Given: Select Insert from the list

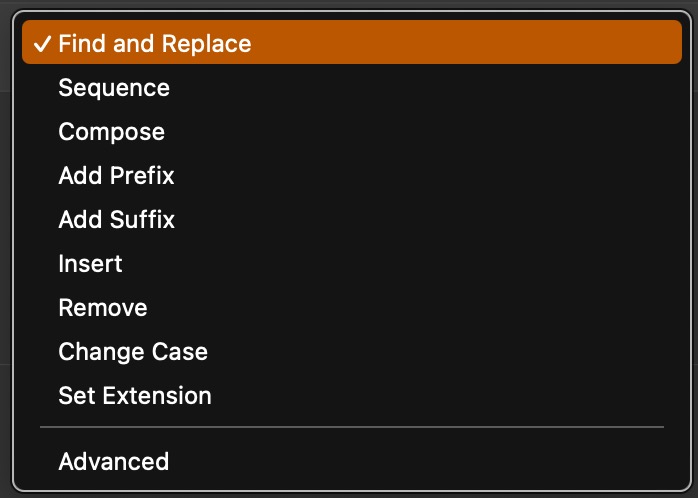Looking at the screenshot, I should [x=91, y=264].
